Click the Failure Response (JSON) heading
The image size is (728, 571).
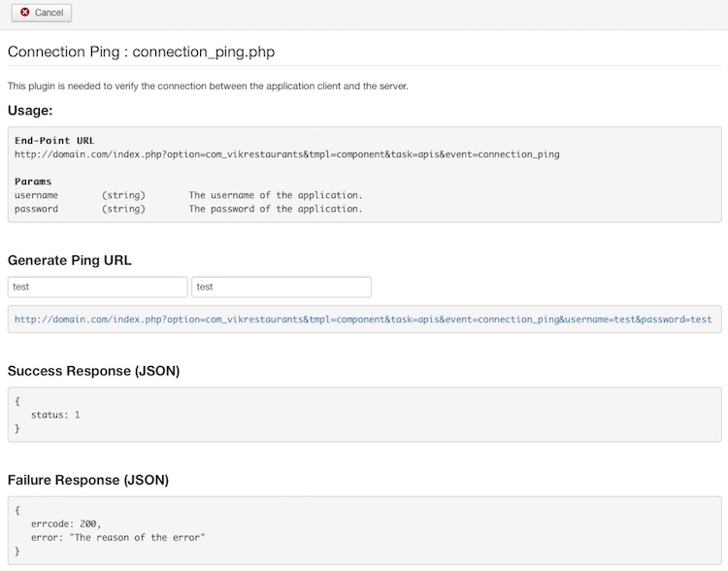[x=88, y=480]
